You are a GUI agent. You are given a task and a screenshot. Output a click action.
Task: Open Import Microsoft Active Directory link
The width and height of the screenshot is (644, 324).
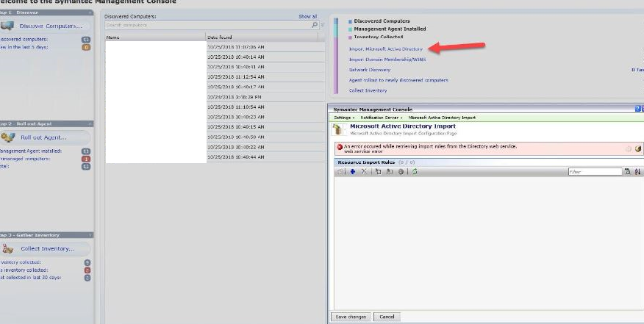385,49
